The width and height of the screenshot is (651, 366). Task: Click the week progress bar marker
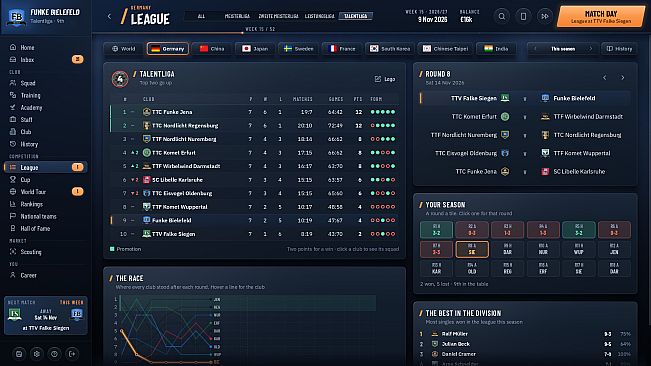[x=242, y=32]
